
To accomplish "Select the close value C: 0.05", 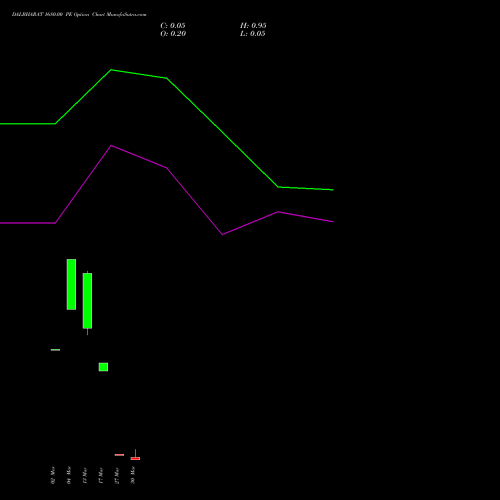I will [173, 26].
